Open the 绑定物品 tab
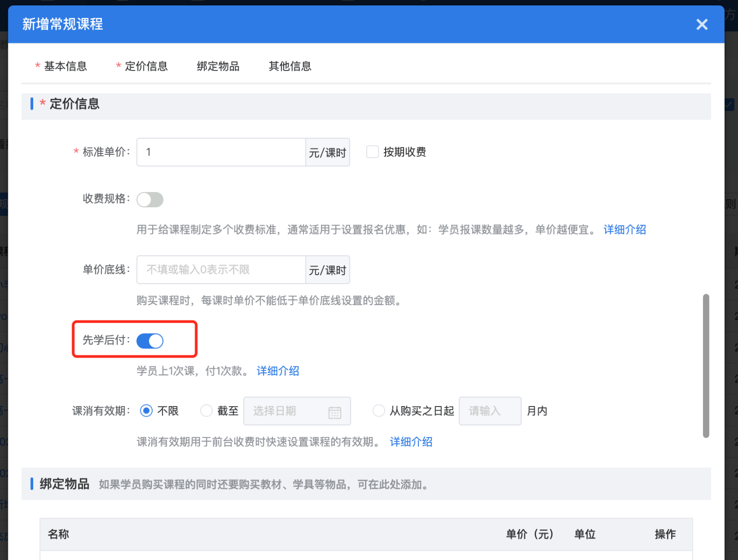Image resolution: width=738 pixels, height=560 pixels. point(218,66)
